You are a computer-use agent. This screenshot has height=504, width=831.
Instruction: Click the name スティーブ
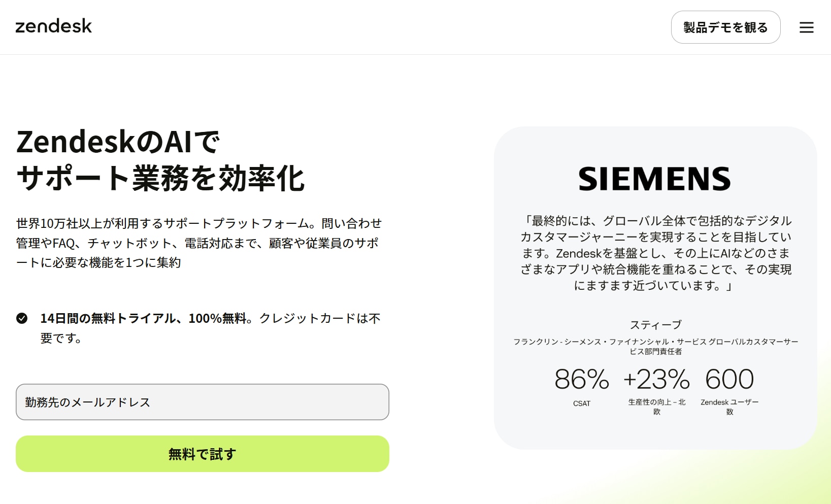click(x=655, y=325)
